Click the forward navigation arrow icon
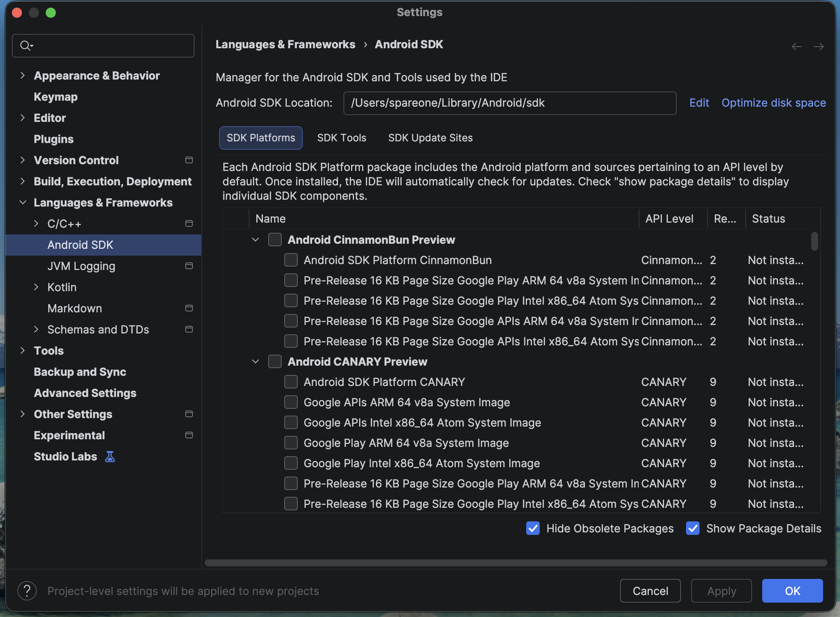 point(818,47)
